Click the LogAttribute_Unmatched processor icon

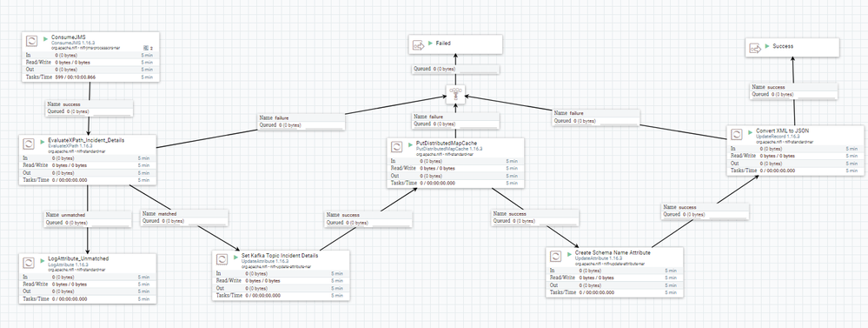(x=29, y=262)
